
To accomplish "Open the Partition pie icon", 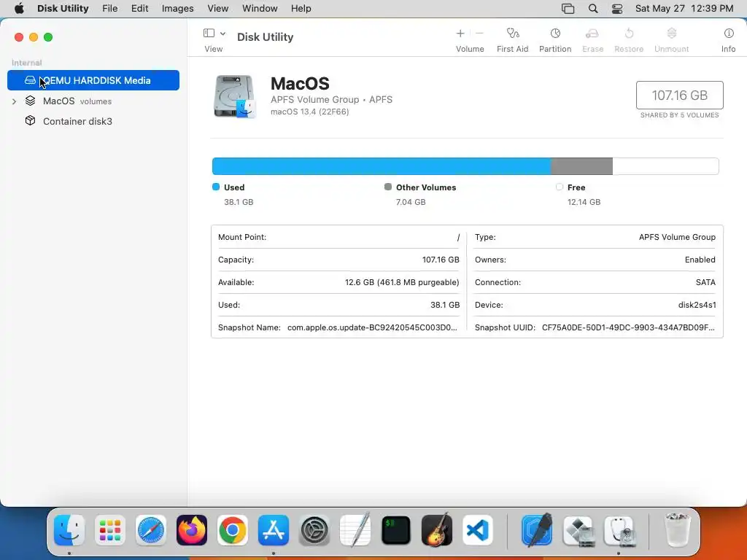I will pos(555,34).
